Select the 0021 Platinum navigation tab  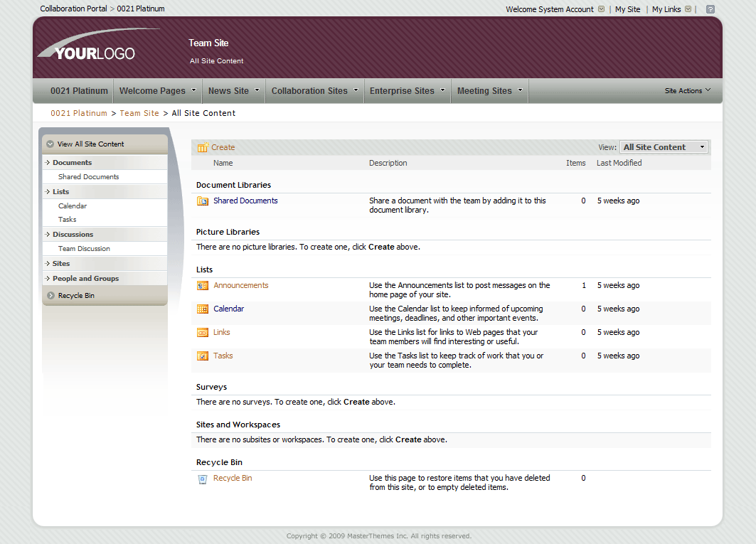(x=79, y=91)
